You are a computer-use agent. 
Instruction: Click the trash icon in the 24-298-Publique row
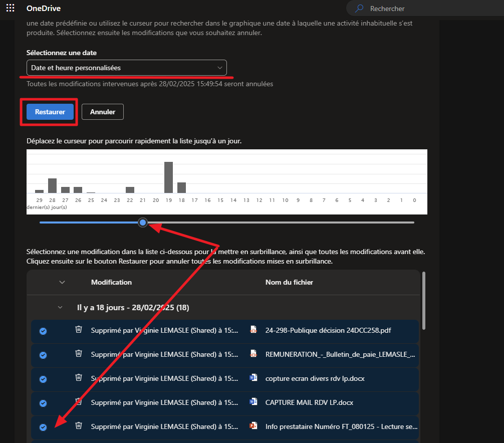click(79, 330)
